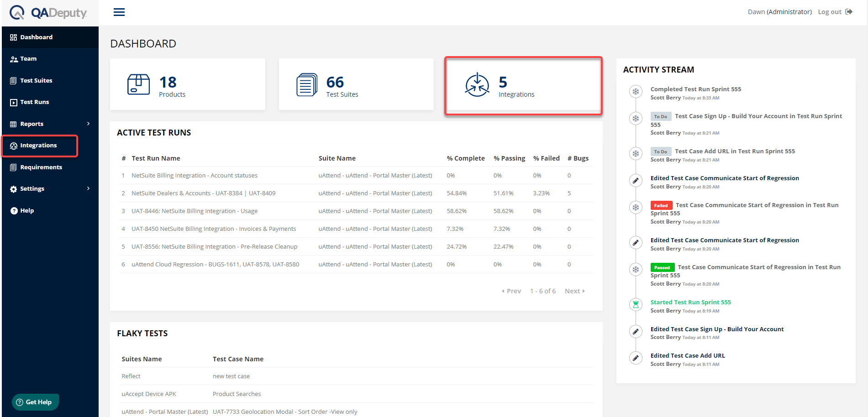
Task: Click Dawn (Administrator) user name
Action: coord(780,12)
